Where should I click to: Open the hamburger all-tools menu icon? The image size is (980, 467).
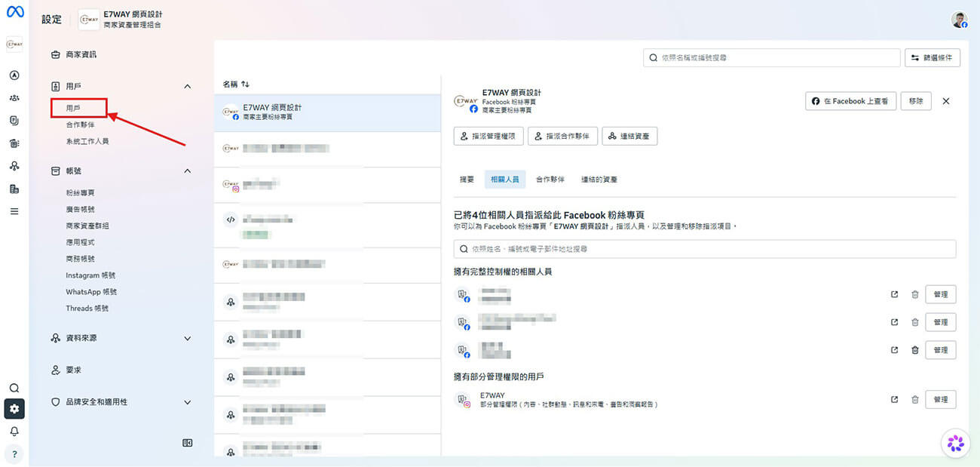[x=14, y=211]
